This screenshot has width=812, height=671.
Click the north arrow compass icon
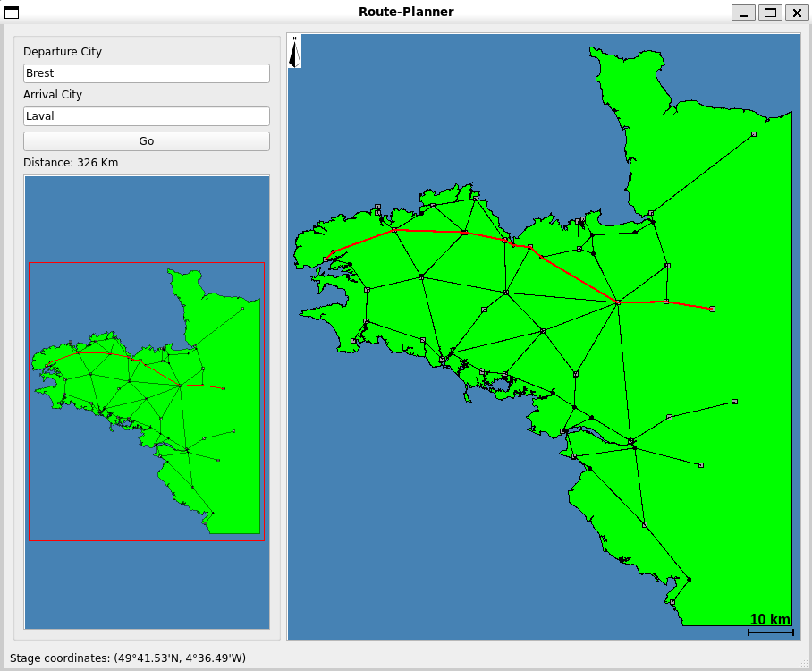(x=292, y=51)
